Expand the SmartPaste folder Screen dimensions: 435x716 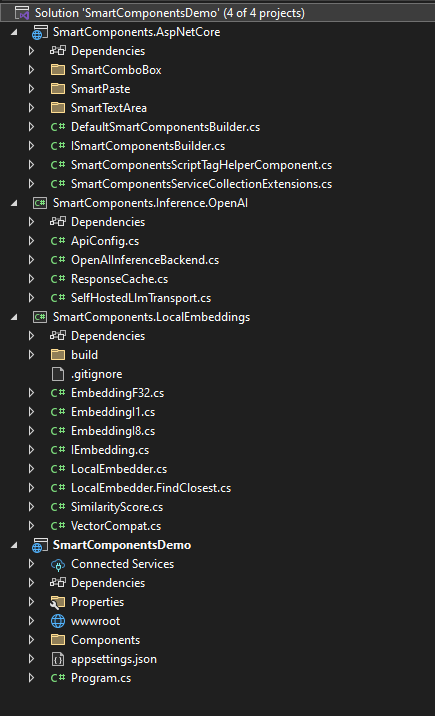pyautogui.click(x=31, y=89)
